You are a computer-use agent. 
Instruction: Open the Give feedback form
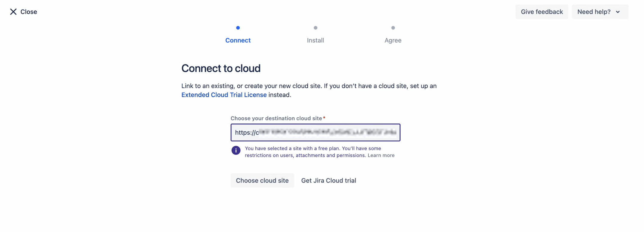coord(541,12)
